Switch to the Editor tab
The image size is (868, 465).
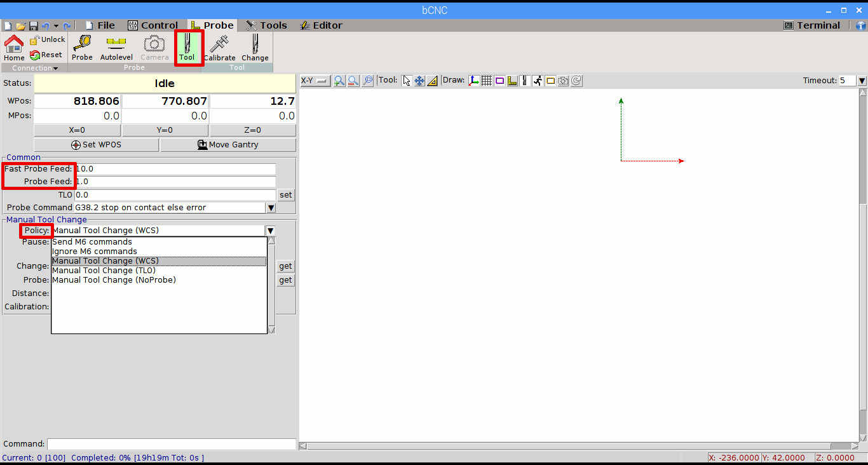321,25
